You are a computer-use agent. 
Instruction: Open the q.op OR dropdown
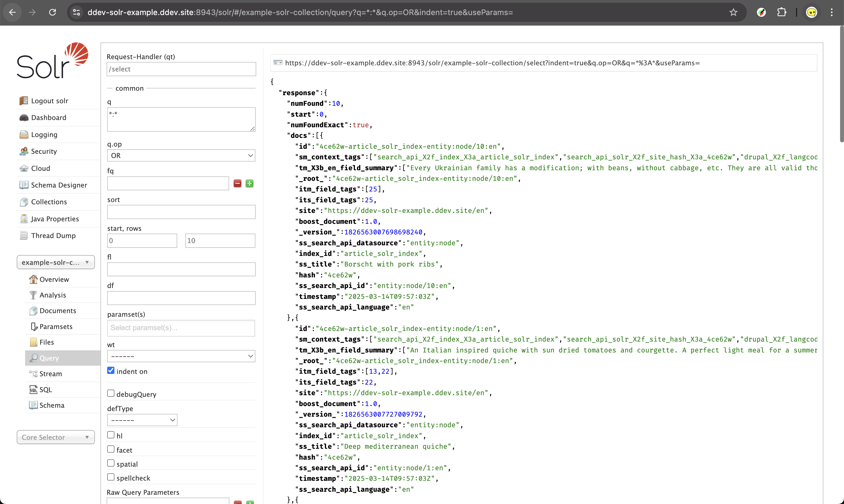point(181,155)
